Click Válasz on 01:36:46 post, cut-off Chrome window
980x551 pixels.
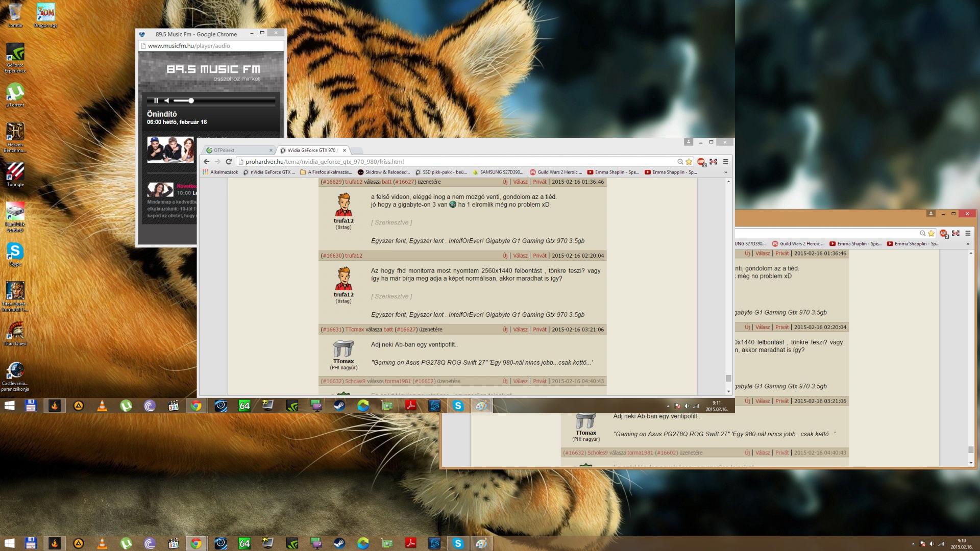[x=763, y=254]
